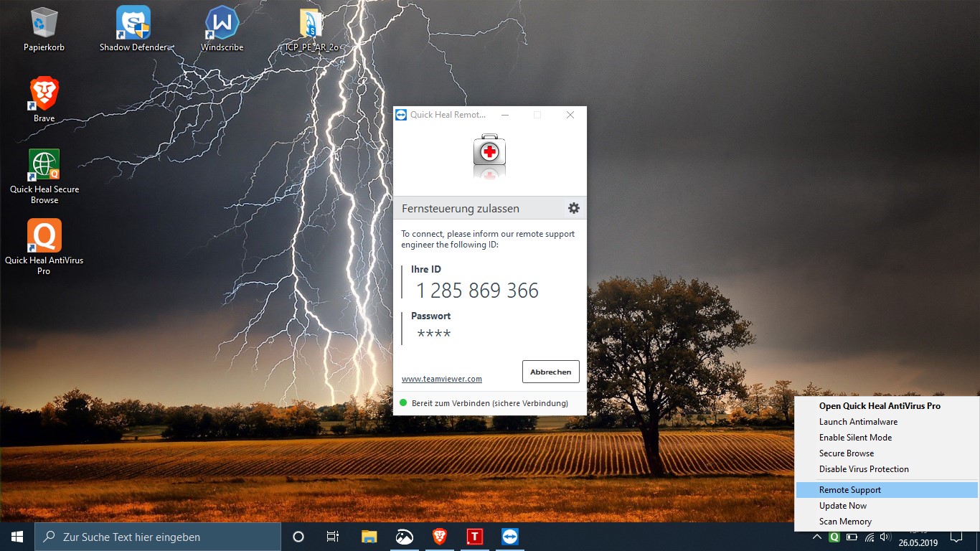
Task: Open the volume speaker tray icon
Action: [885, 537]
